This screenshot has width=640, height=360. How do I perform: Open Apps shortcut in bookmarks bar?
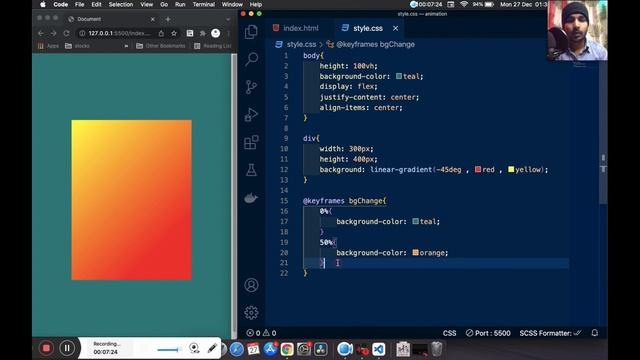(x=48, y=46)
